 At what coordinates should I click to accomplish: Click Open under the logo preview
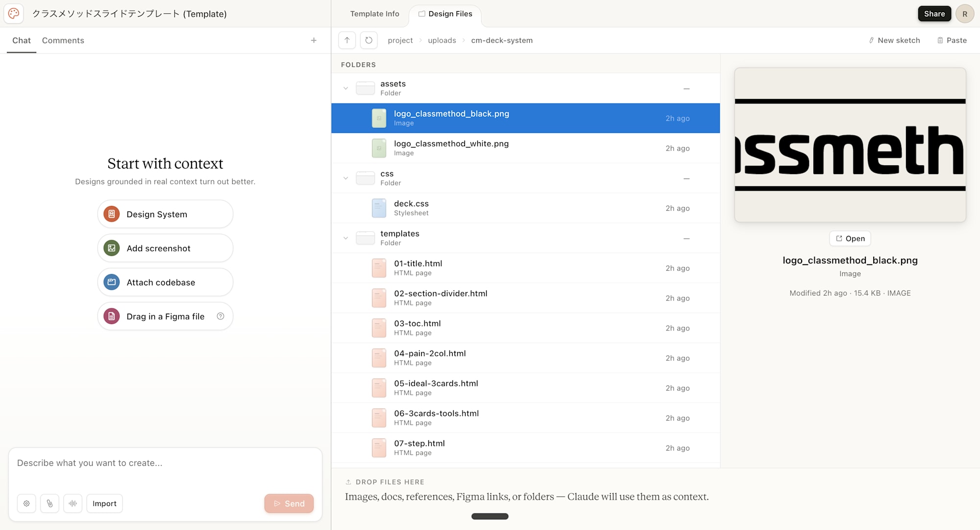coord(850,238)
